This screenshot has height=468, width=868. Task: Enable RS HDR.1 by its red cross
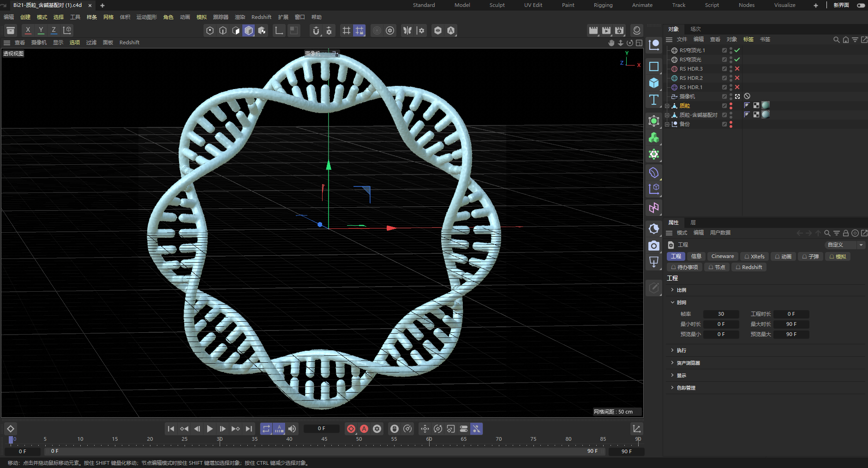(737, 87)
